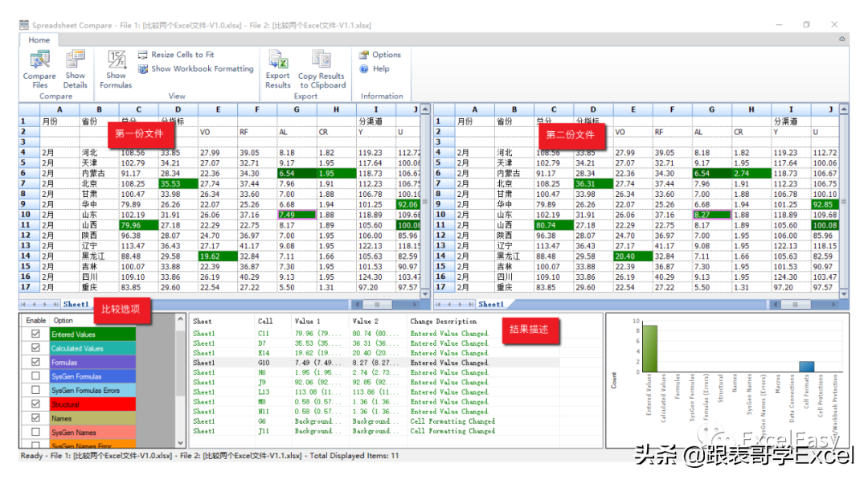This screenshot has height=480, width=868.
Task: Click options list scroll-down arrow
Action: point(181,442)
